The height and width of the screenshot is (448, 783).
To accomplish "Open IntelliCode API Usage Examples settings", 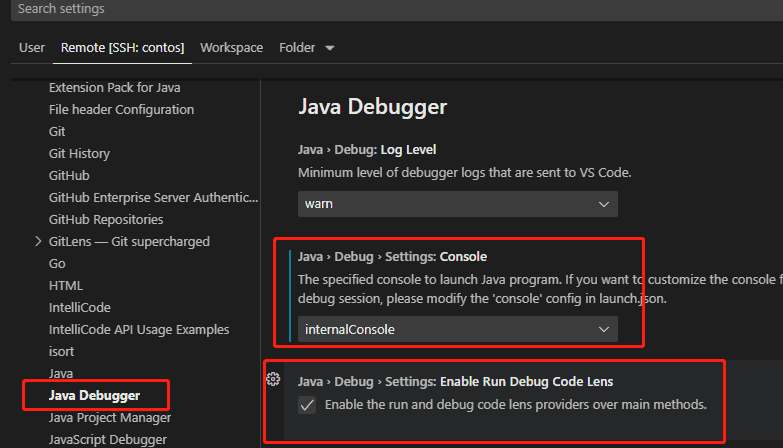I will click(x=139, y=330).
